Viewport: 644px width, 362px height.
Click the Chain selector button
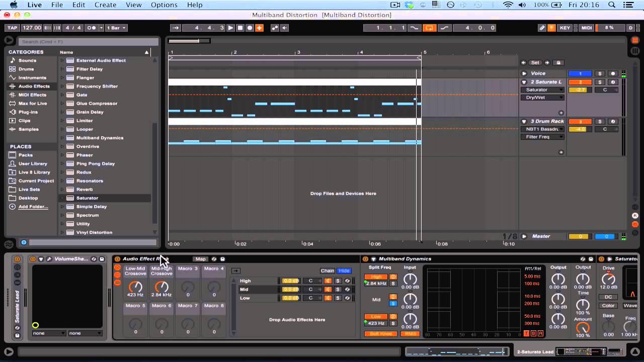pos(328,271)
